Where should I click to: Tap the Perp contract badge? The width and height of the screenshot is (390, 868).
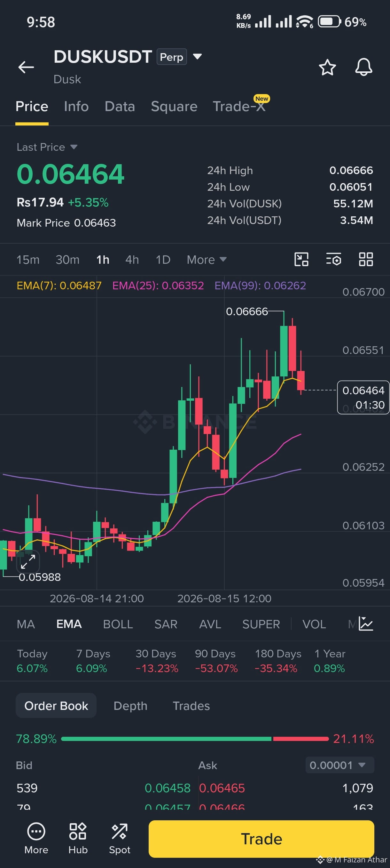[172, 57]
